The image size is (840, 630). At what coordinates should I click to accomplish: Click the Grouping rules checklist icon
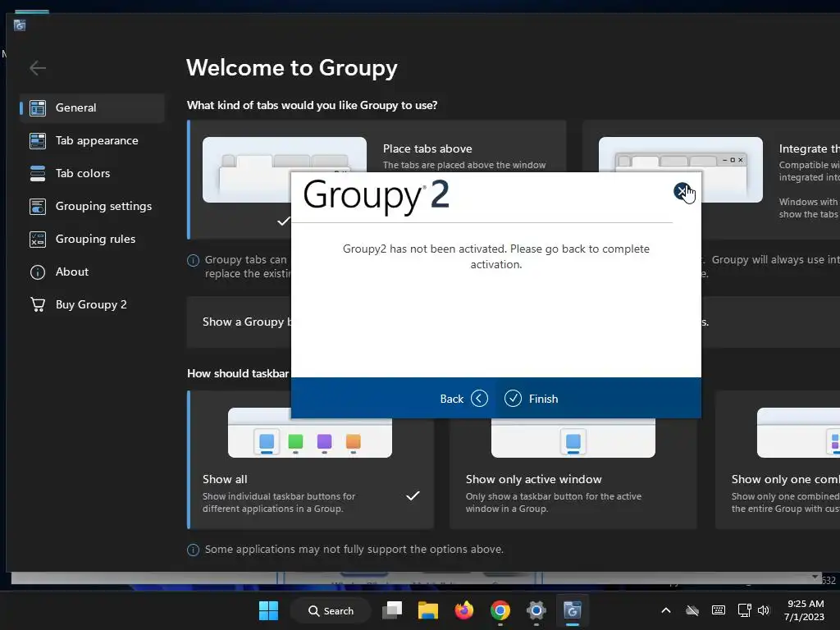coord(38,239)
